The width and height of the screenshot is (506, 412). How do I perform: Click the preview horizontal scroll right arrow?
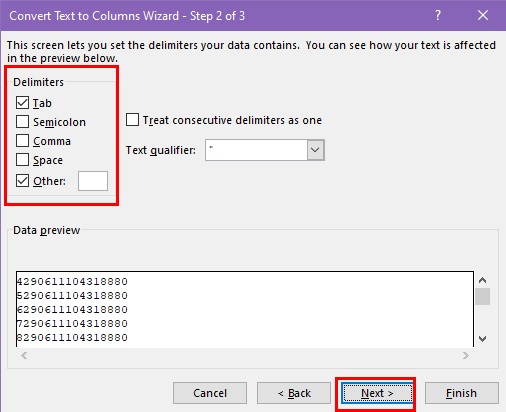(x=466, y=355)
